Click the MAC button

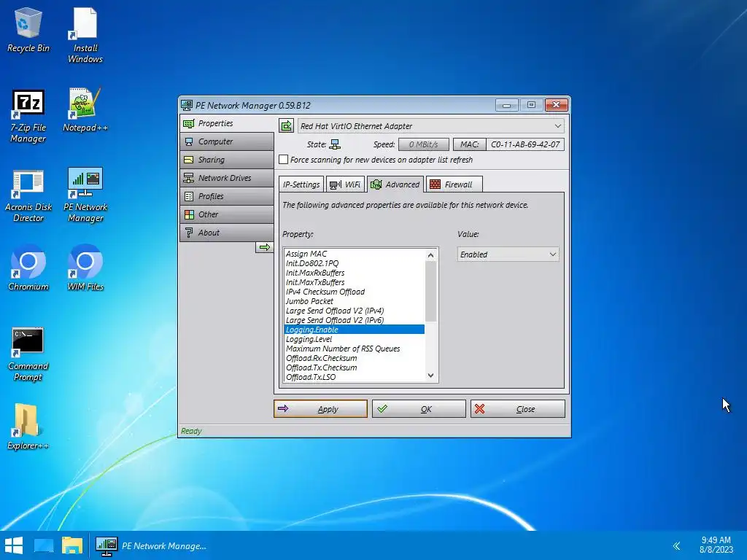(469, 144)
